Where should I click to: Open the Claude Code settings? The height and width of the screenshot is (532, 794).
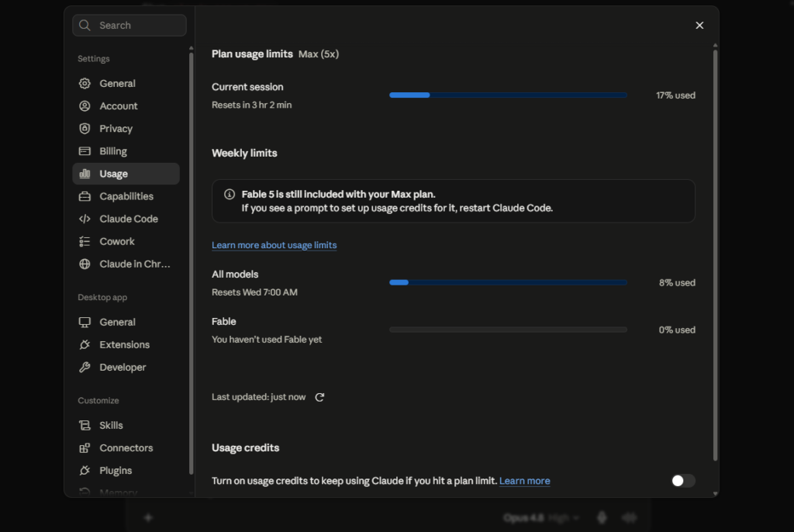126,219
